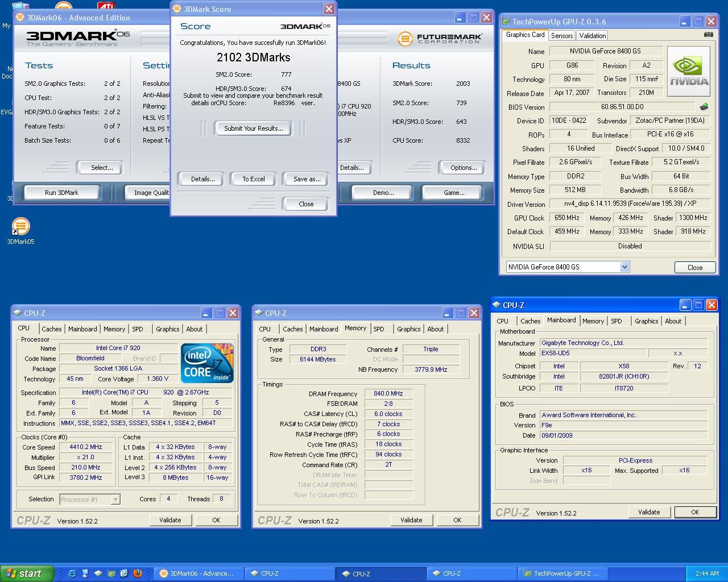728x582 pixels.
Task: Select the Graphics Card tab in GPU-Z
Action: (525, 35)
